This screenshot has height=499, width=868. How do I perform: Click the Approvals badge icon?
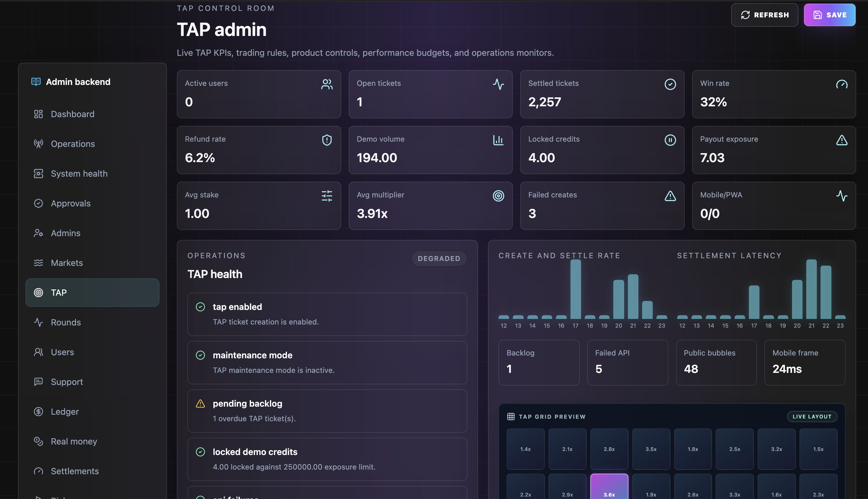click(38, 203)
